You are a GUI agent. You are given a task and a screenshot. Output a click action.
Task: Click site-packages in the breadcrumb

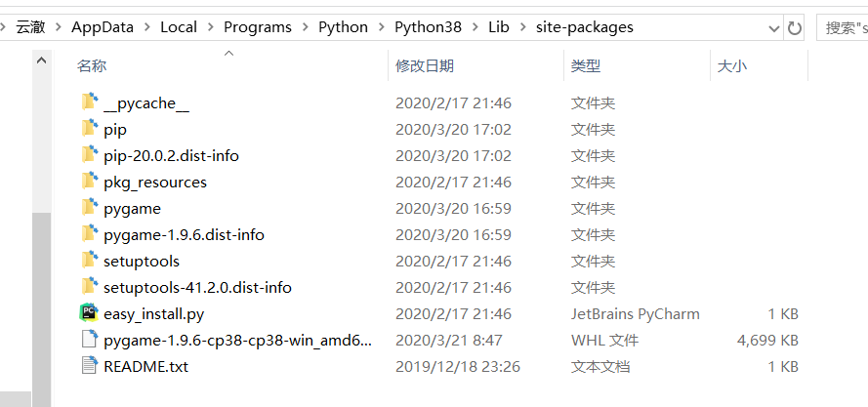tap(585, 27)
